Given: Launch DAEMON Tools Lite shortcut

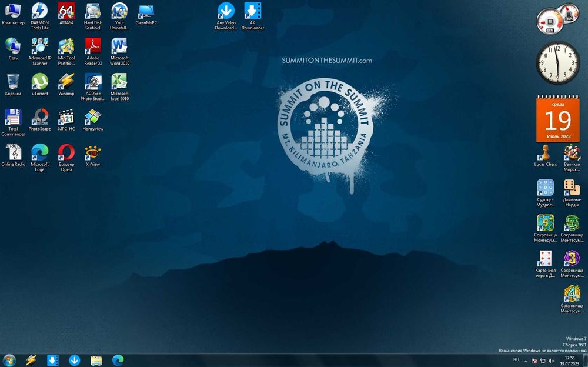Looking at the screenshot, I should [x=40, y=16].
